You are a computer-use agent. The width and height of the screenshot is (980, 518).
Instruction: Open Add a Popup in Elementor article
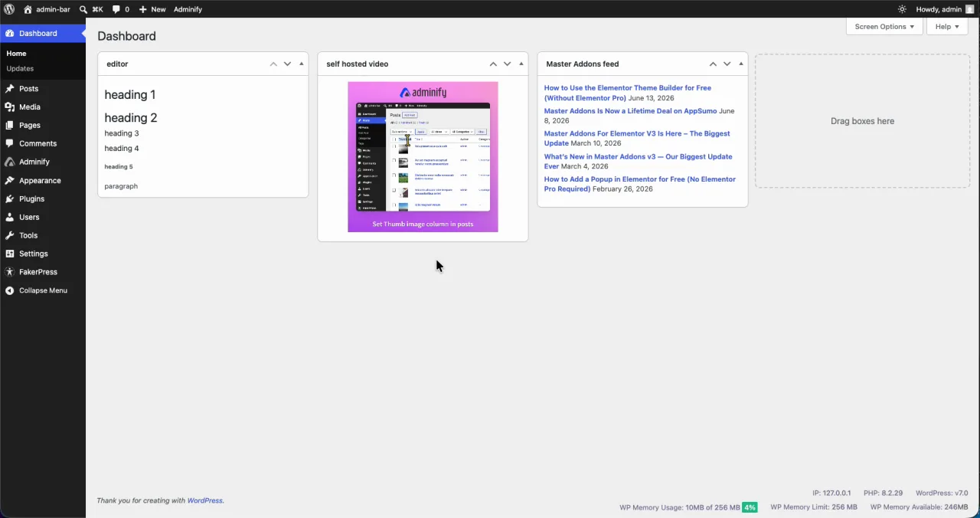[639, 184]
